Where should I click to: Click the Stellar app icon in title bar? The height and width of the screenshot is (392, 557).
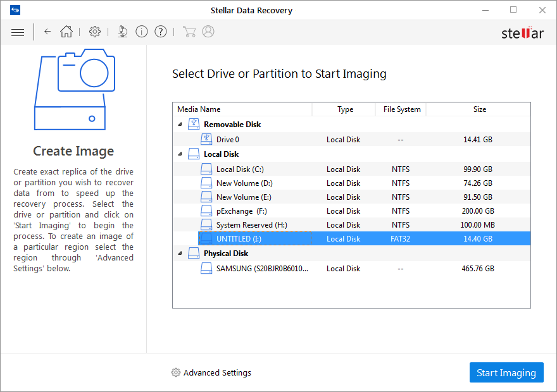point(15,10)
